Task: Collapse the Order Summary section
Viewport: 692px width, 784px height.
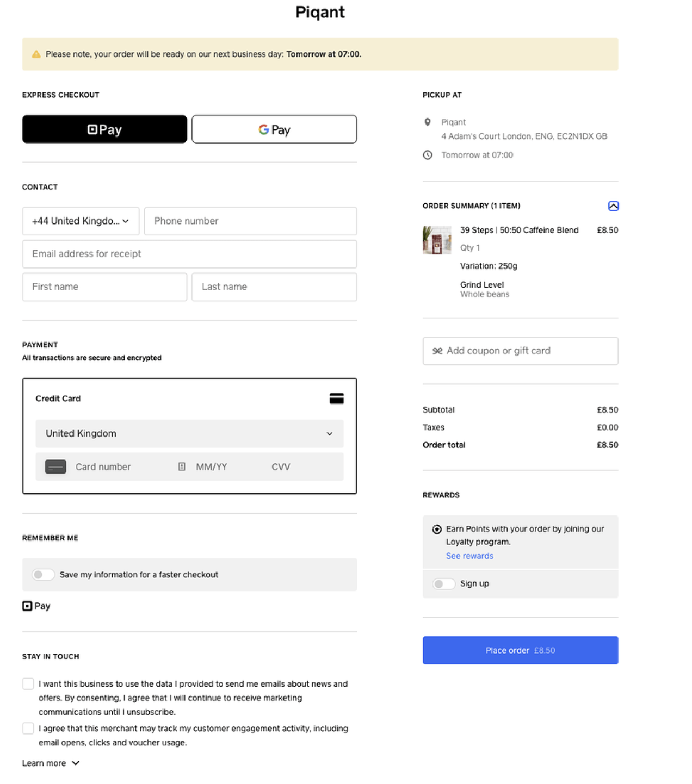Action: click(614, 206)
